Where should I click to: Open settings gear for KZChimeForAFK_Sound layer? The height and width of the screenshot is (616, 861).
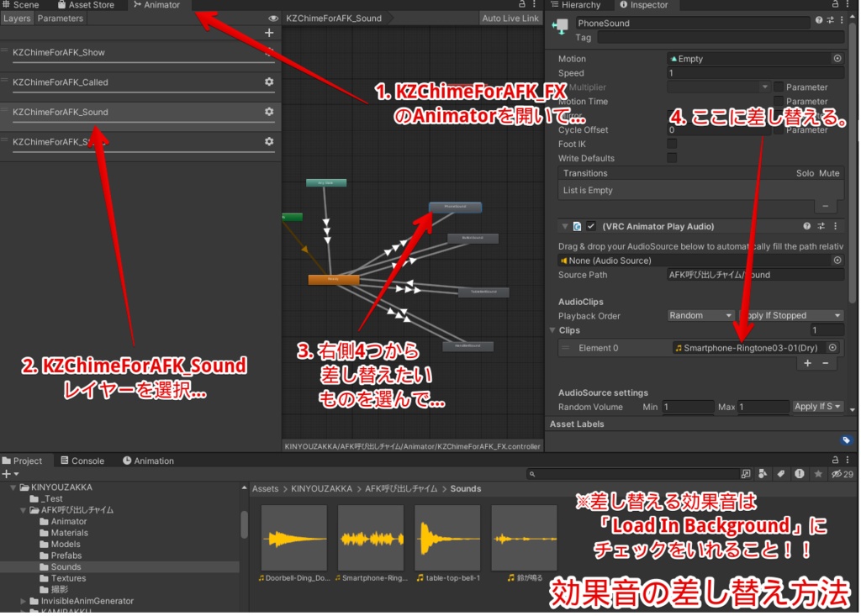(x=269, y=112)
